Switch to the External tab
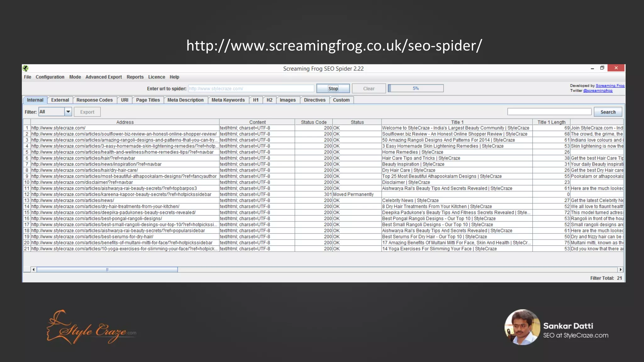This screenshot has height=362, width=644. click(60, 100)
